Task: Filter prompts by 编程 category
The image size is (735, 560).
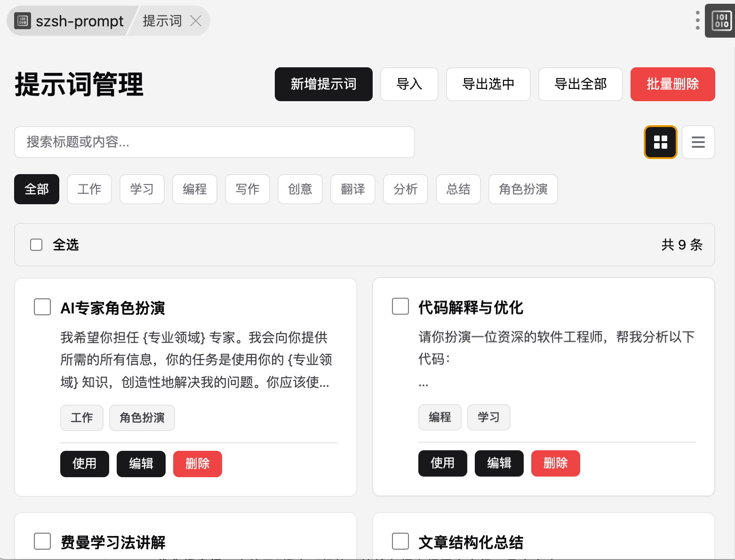Action: click(194, 189)
